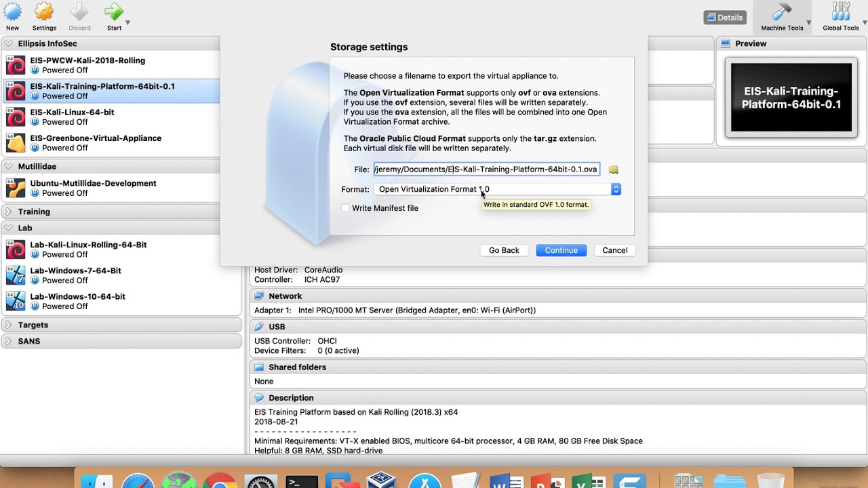Select EIS-Kali-Training-Platform-64bit-0.1 VM icon
868x488 pixels.
(16, 91)
